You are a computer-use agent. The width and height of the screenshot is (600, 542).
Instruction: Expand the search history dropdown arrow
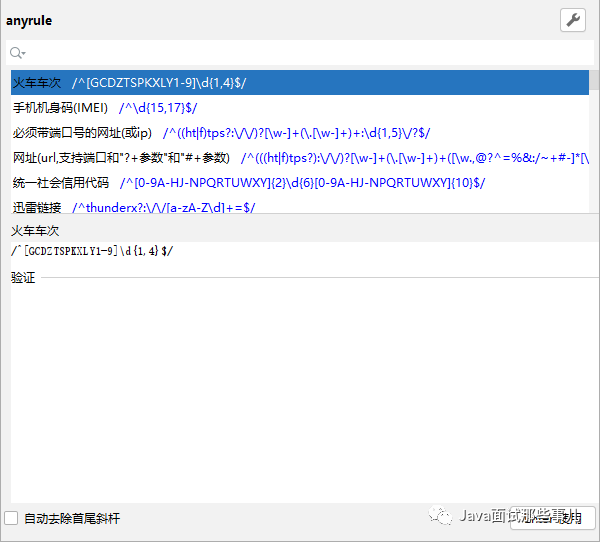pos(23,54)
